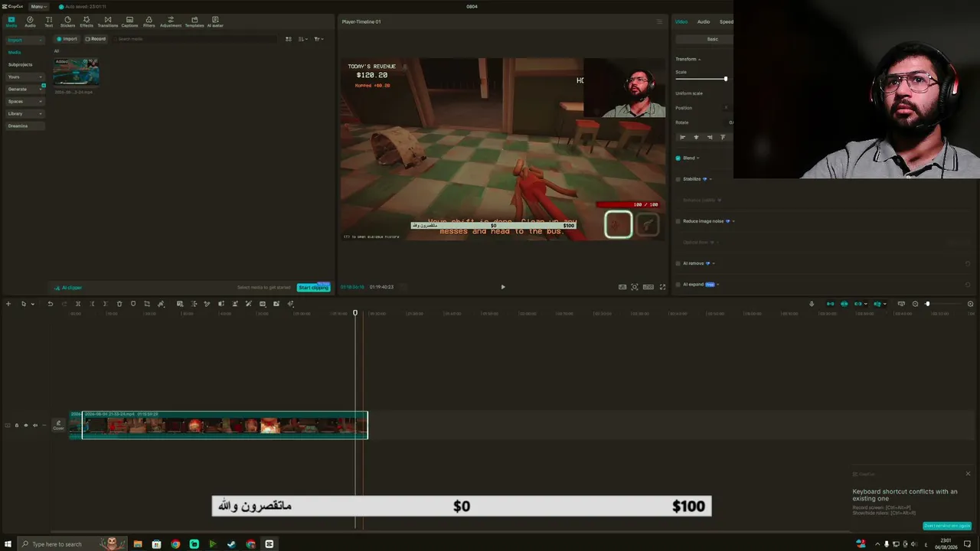Click the marker shield icon in timeline toolbar
The height and width of the screenshot is (551, 980).
(133, 304)
